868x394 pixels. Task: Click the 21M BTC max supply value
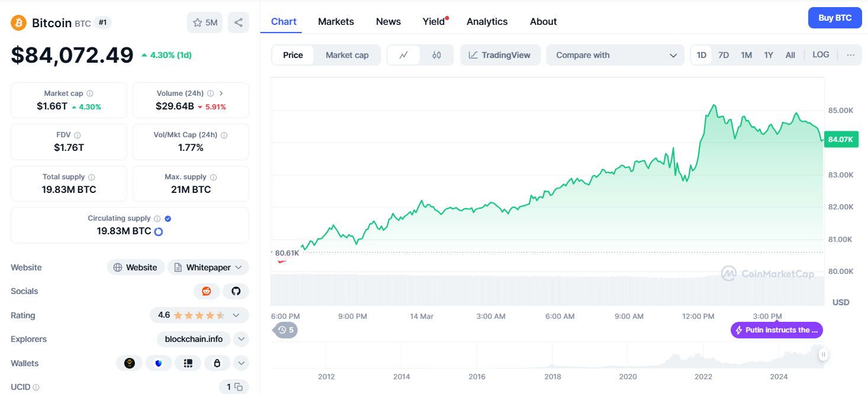click(191, 190)
